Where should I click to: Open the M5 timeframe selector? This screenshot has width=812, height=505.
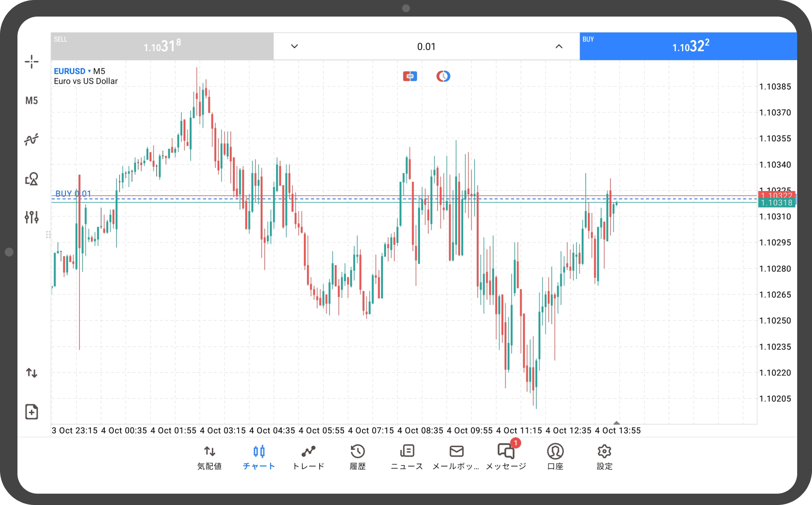[x=31, y=101]
